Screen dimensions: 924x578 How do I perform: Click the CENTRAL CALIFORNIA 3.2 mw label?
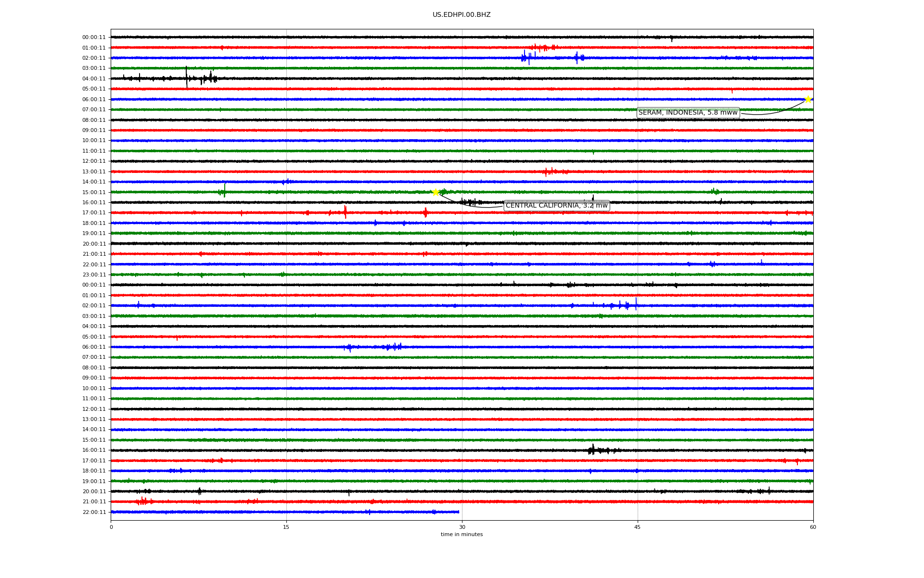(556, 206)
